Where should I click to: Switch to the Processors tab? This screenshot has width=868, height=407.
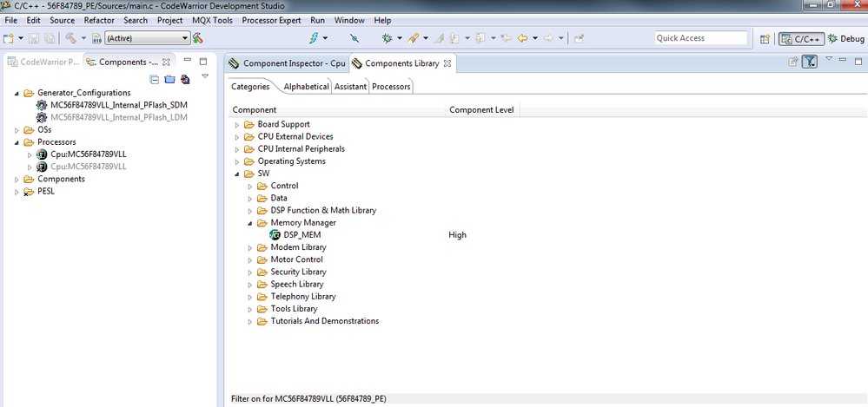tap(391, 87)
